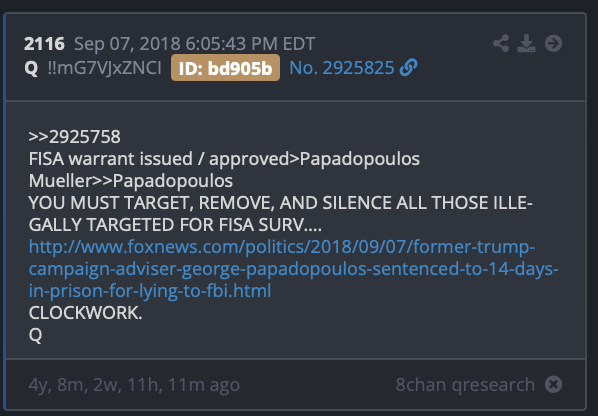Click the share icon on post 2116
Screen dimensions: 598x416
[x=501, y=43]
